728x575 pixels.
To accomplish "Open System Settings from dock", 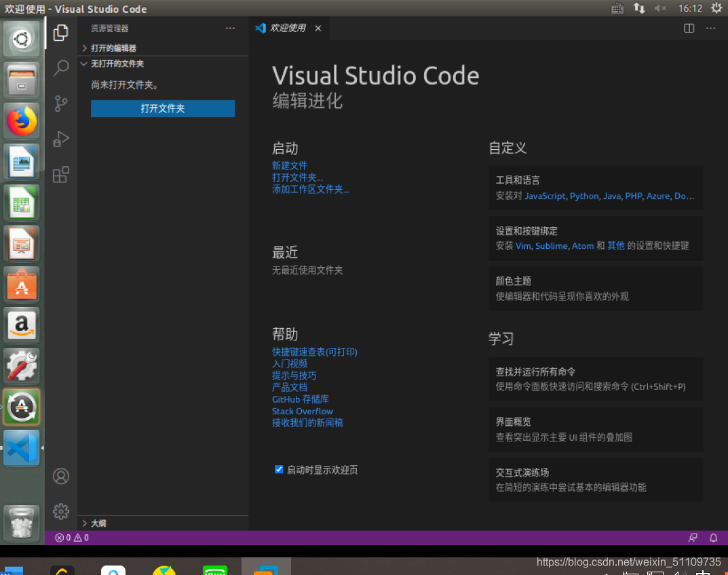I will [21, 365].
